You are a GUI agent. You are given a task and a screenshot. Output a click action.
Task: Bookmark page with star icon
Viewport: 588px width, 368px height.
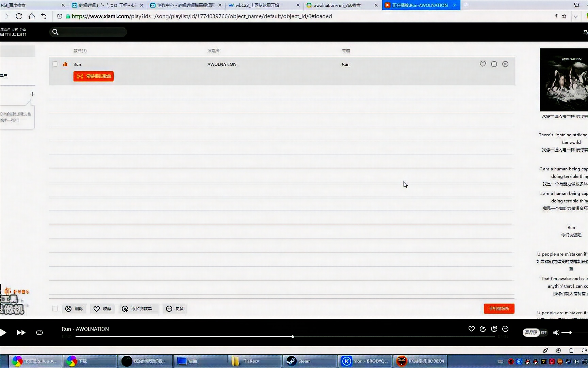(x=564, y=16)
